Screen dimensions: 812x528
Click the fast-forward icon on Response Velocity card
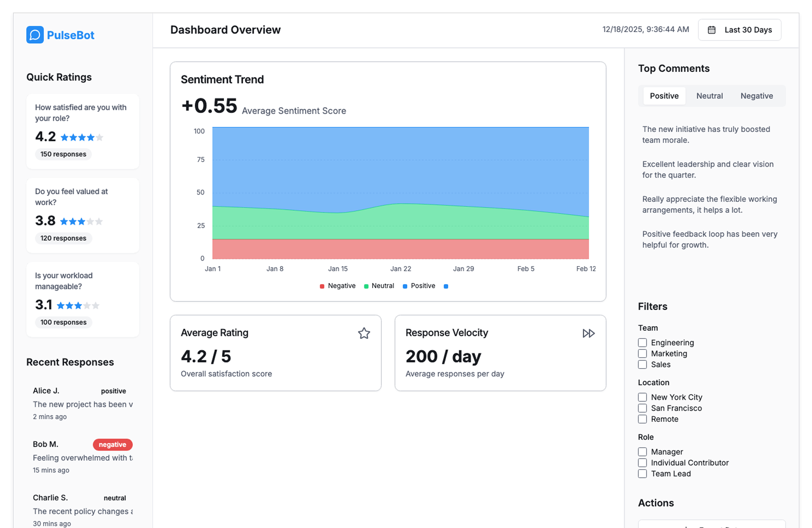pos(588,333)
